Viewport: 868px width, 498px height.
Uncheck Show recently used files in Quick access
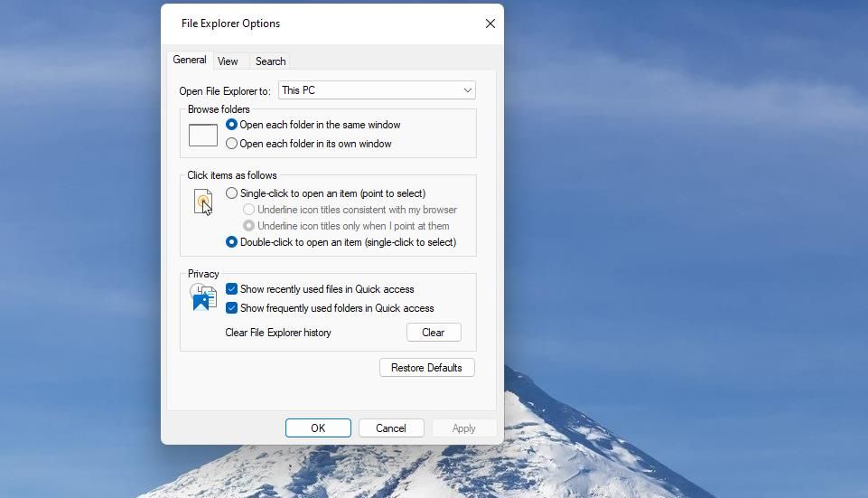(232, 289)
